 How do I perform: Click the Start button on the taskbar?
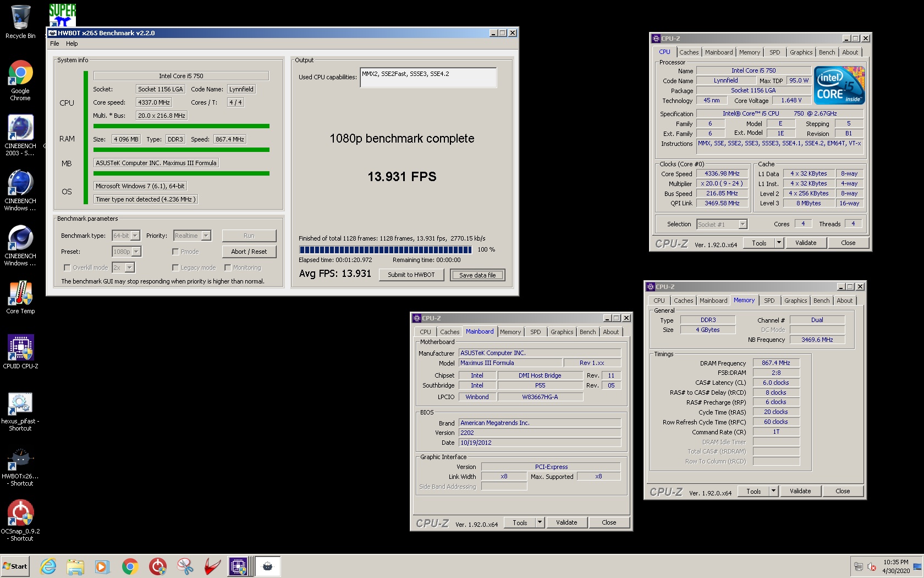(15, 566)
